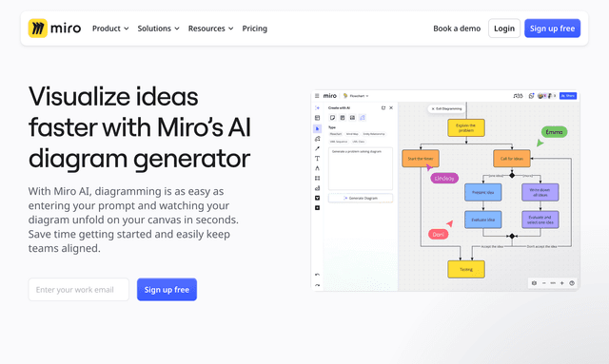609x364 pixels.
Task: Click Generate Diagram button in mockup
Action: (x=361, y=198)
